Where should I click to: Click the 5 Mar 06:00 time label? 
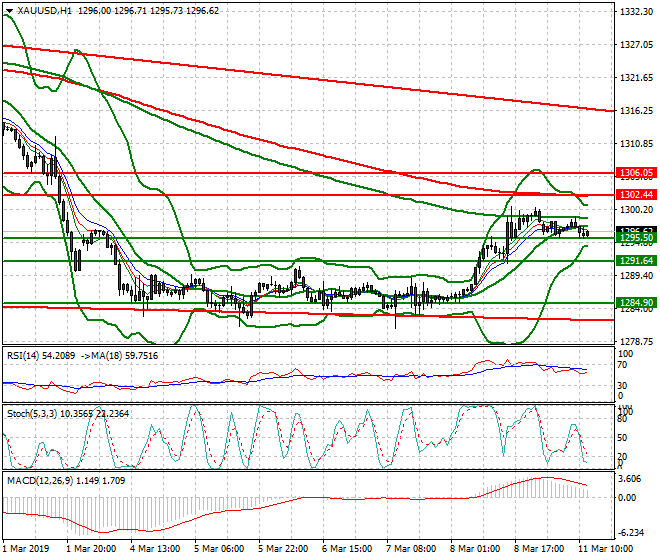219,549
